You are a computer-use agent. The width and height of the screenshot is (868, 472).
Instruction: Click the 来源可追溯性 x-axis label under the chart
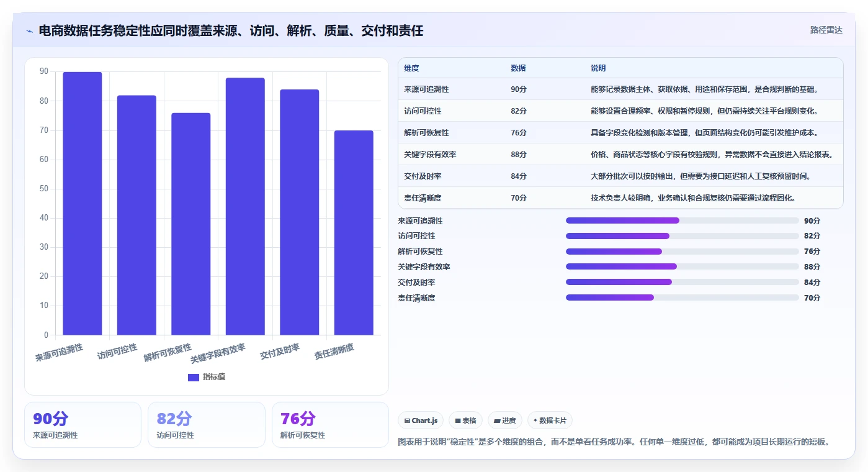click(59, 353)
